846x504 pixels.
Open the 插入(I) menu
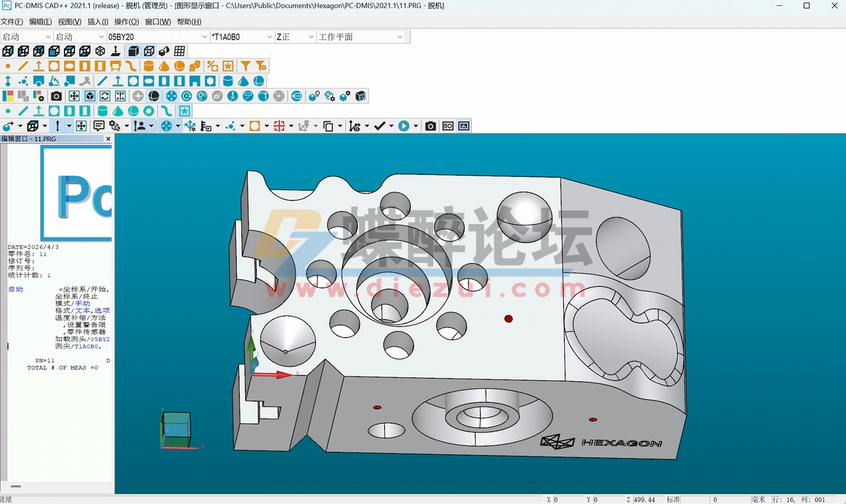(x=96, y=21)
